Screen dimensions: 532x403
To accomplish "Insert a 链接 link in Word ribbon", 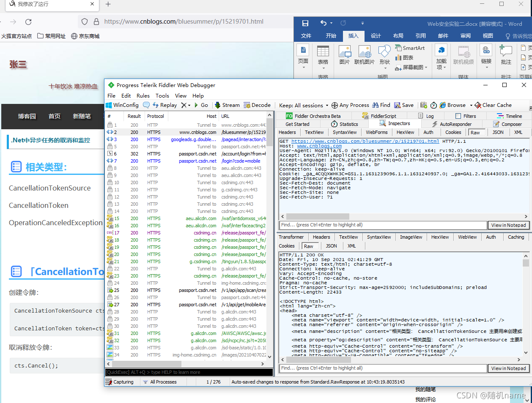I will [x=486, y=51].
